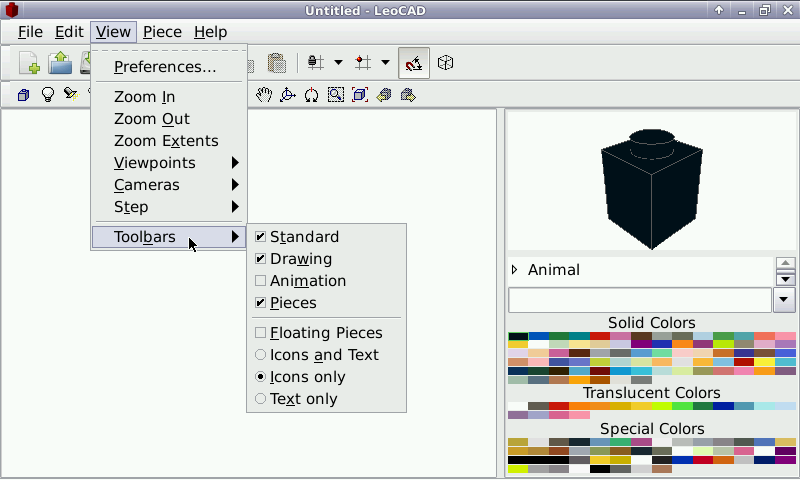This screenshot has width=800, height=480.
Task: Open the axis lock dropdown arrow
Action: (x=338, y=63)
